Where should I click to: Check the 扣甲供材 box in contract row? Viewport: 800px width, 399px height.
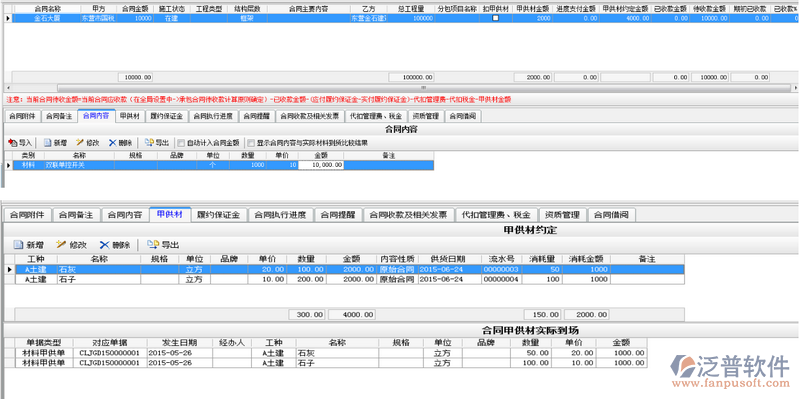pyautogui.click(x=495, y=18)
